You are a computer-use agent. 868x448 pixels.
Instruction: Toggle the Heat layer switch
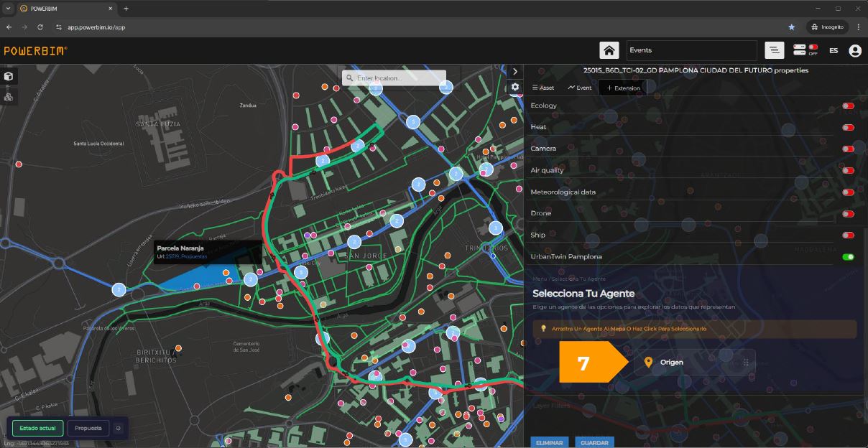click(x=849, y=128)
